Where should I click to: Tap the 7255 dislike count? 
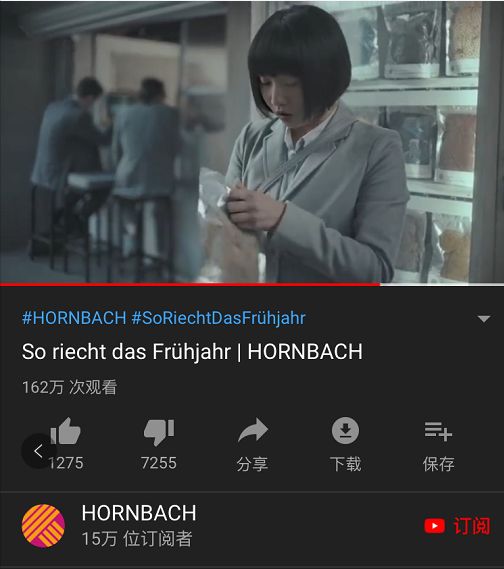coord(159,463)
